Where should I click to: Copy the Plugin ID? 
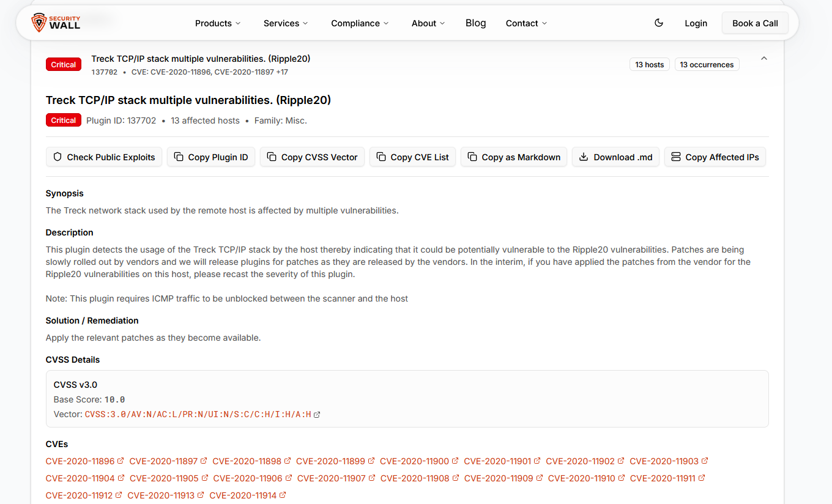pos(211,157)
